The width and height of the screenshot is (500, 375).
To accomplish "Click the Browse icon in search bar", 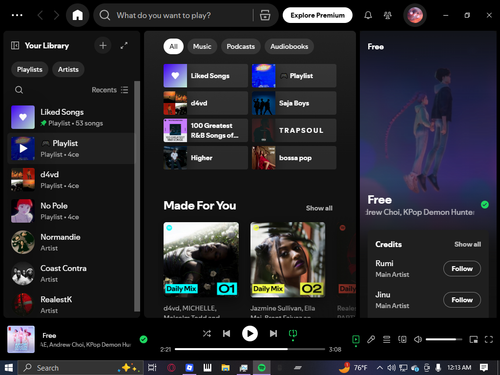I will pyautogui.click(x=265, y=15).
